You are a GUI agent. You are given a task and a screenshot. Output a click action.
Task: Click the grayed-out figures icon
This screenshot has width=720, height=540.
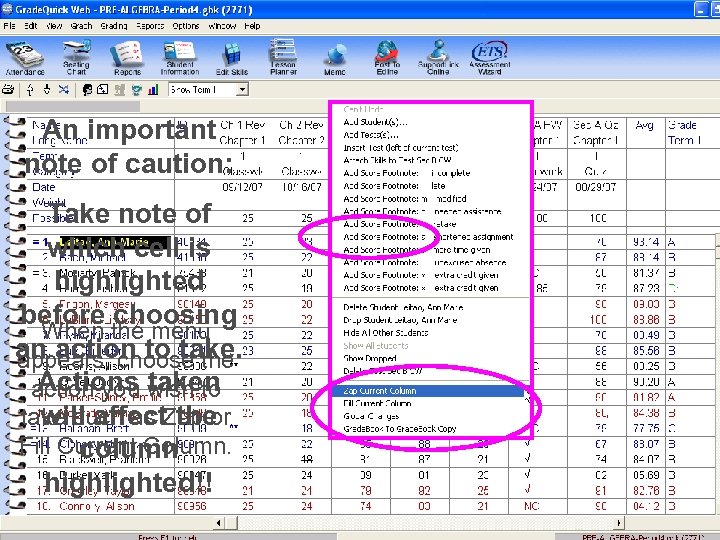pos(119,89)
